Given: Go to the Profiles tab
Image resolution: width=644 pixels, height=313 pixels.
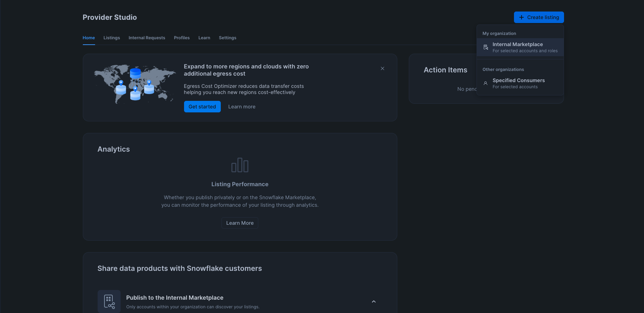Looking at the screenshot, I should (x=182, y=38).
